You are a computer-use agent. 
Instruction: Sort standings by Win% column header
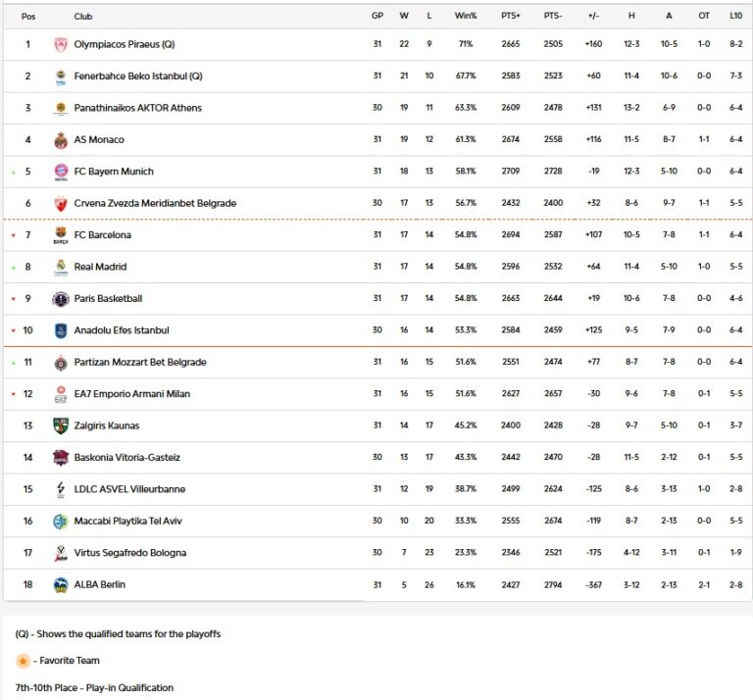465,16
